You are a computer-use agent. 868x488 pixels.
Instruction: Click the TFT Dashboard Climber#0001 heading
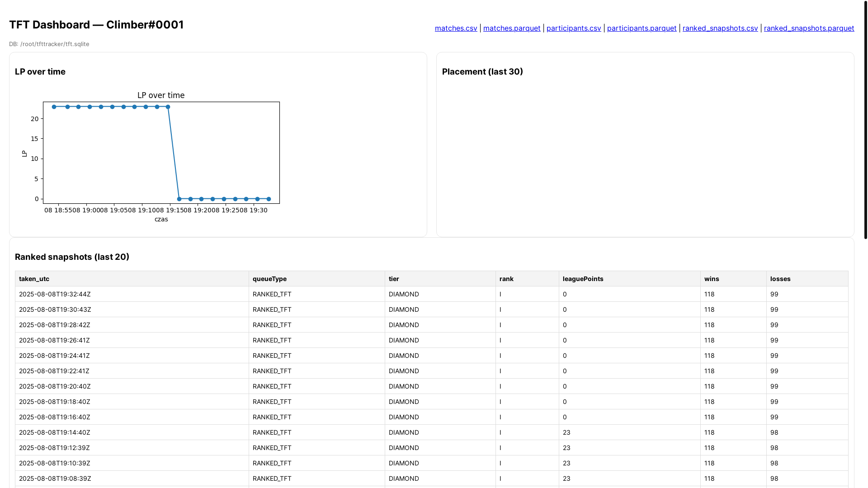(x=96, y=25)
